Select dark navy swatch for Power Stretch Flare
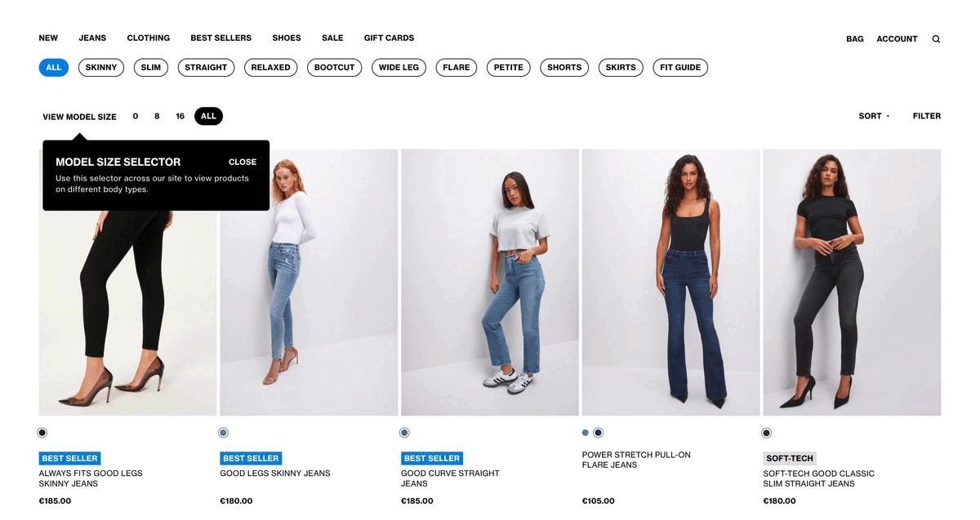The image size is (980, 520). click(599, 433)
